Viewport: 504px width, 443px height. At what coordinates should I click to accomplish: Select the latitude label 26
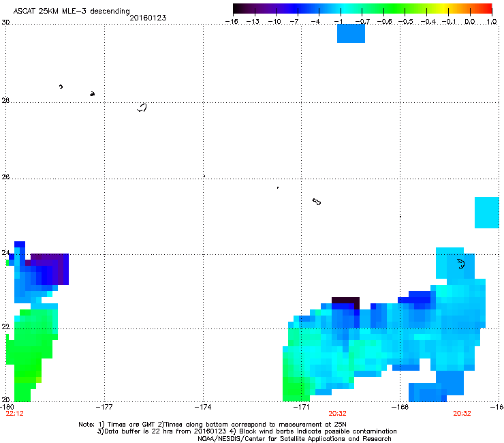click(x=5, y=177)
